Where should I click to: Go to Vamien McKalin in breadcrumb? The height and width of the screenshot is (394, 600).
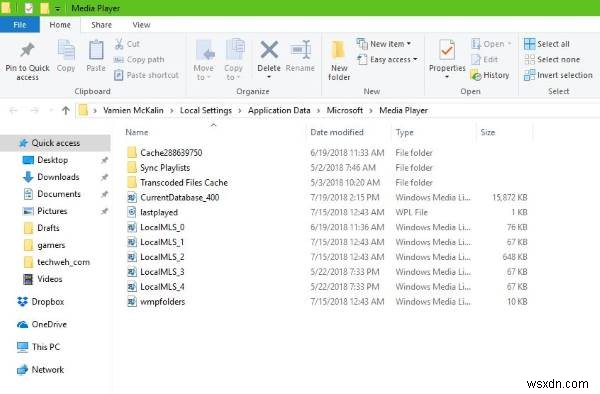coord(133,111)
